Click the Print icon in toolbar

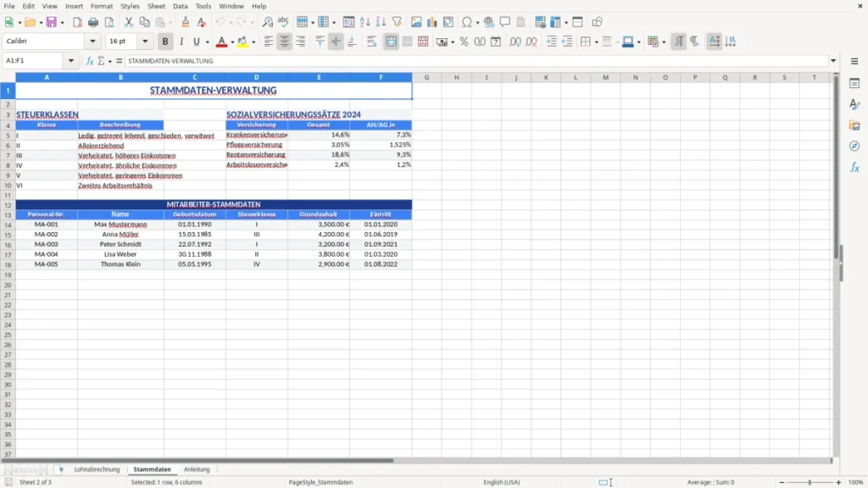point(93,22)
